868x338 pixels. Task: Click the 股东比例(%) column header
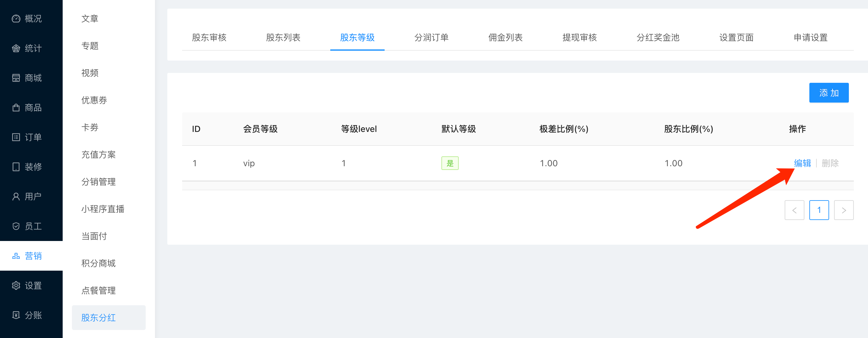pyautogui.click(x=688, y=129)
